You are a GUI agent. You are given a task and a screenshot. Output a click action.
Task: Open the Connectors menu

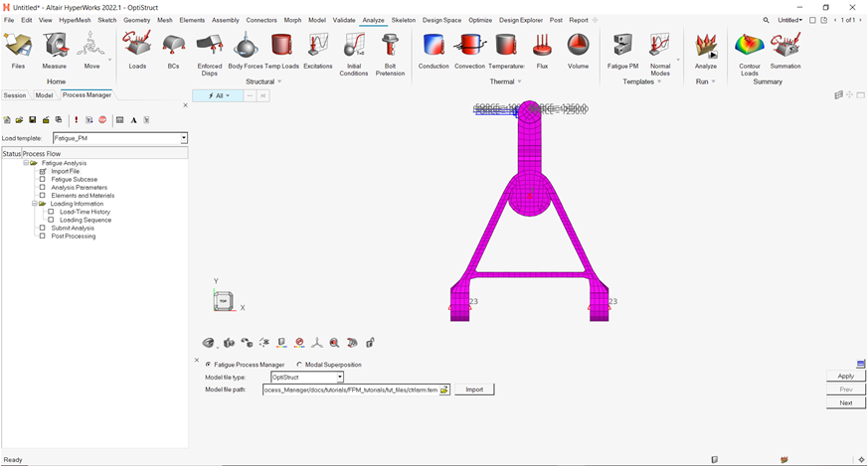[x=261, y=20]
